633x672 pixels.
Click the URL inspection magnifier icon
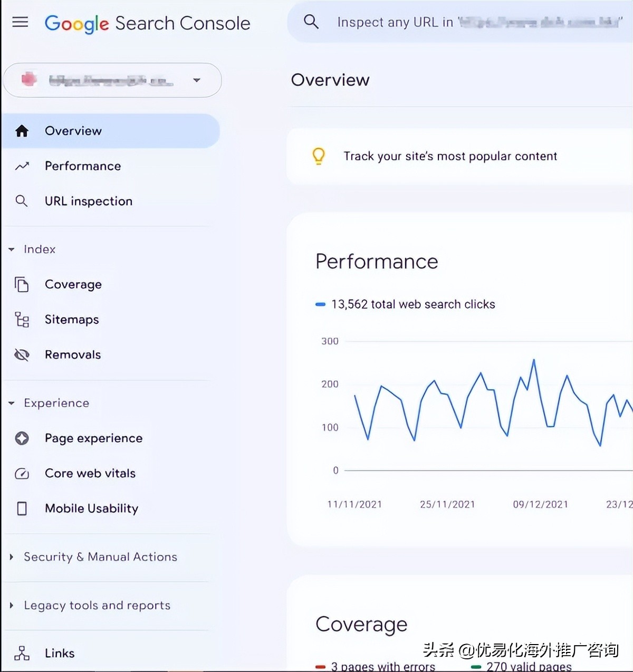click(22, 201)
